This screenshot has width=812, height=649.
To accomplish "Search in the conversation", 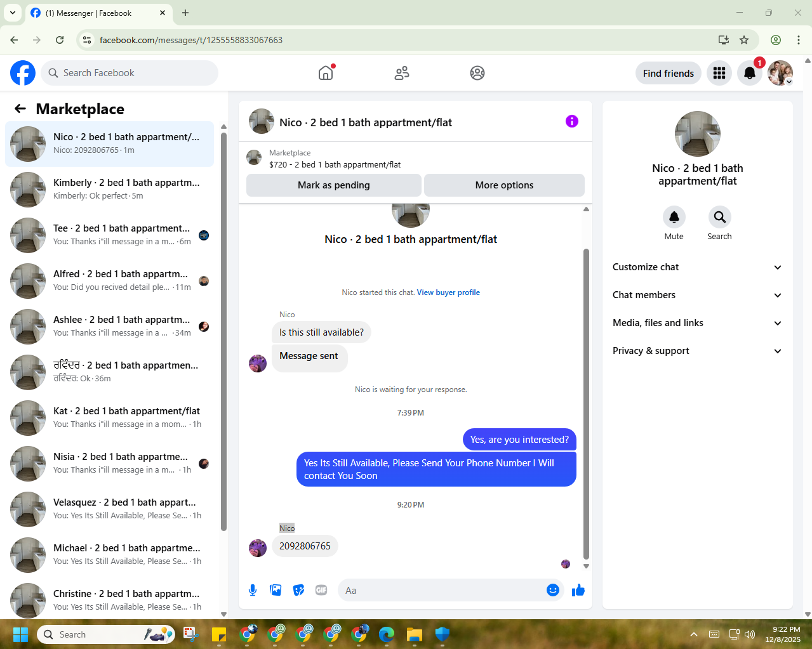I will click(720, 217).
